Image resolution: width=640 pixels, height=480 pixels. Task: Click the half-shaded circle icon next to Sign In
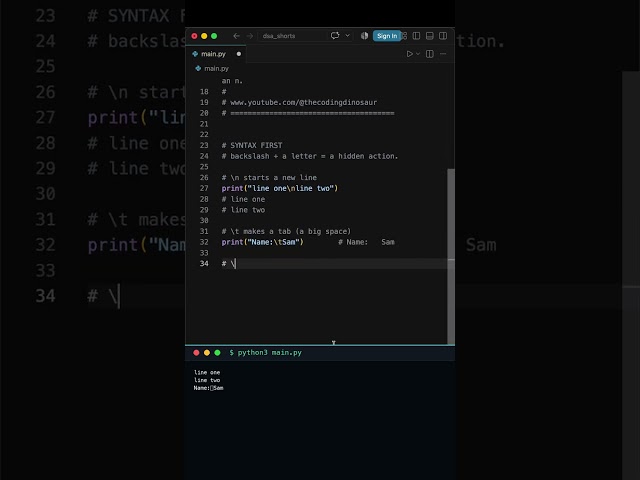pos(364,36)
